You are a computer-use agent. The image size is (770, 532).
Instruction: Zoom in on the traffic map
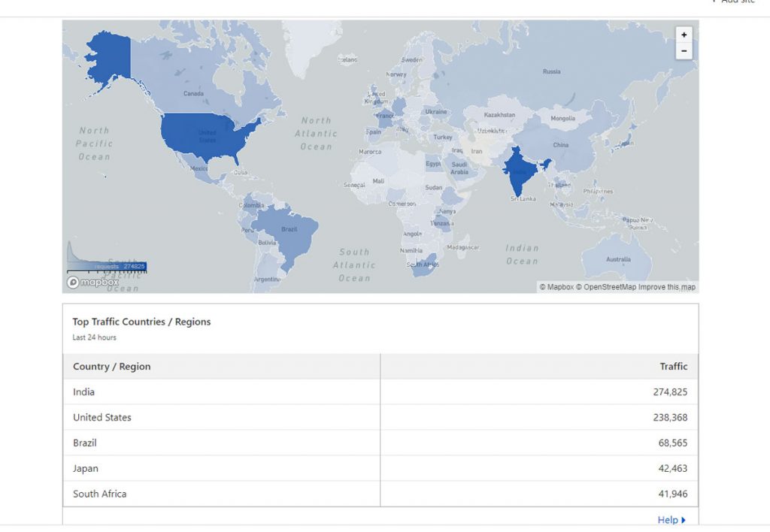pos(684,35)
